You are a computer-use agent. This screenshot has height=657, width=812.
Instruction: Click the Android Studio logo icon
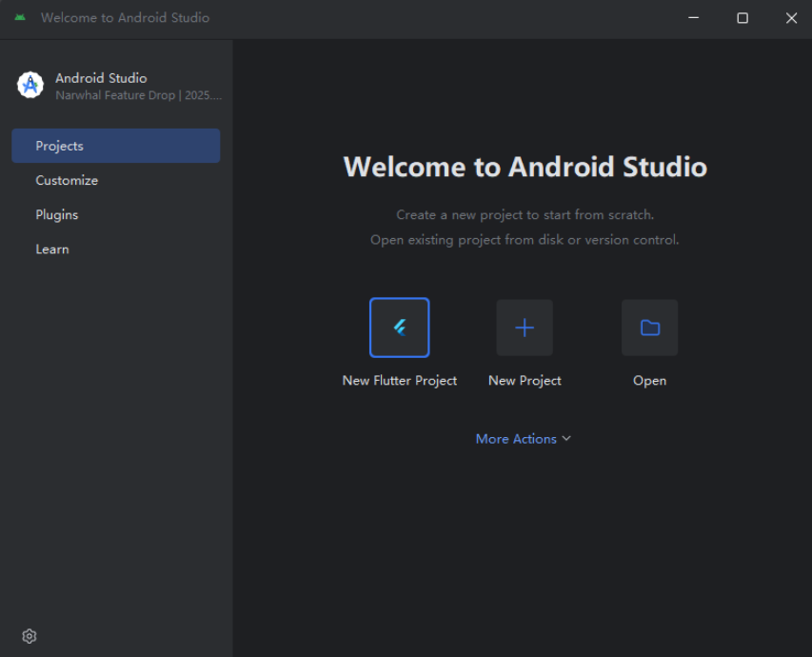click(30, 85)
